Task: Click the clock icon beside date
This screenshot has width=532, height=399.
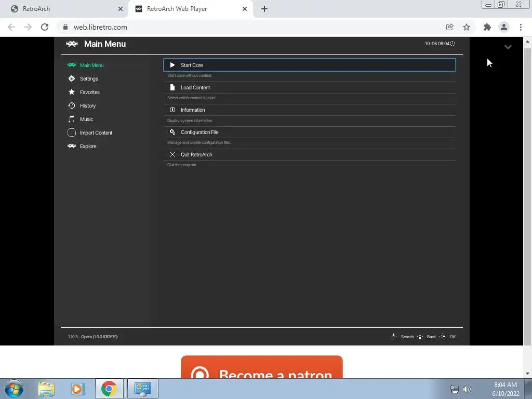Action: click(453, 44)
